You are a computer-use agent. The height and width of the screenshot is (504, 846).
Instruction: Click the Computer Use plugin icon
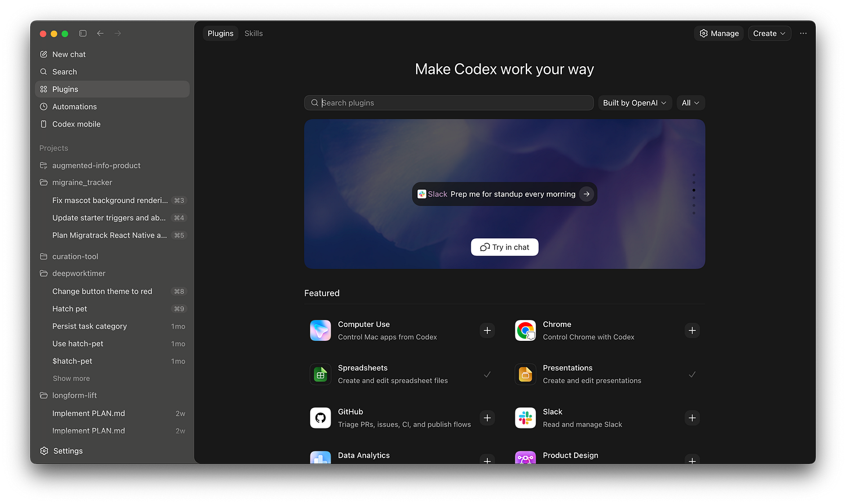[x=321, y=330]
